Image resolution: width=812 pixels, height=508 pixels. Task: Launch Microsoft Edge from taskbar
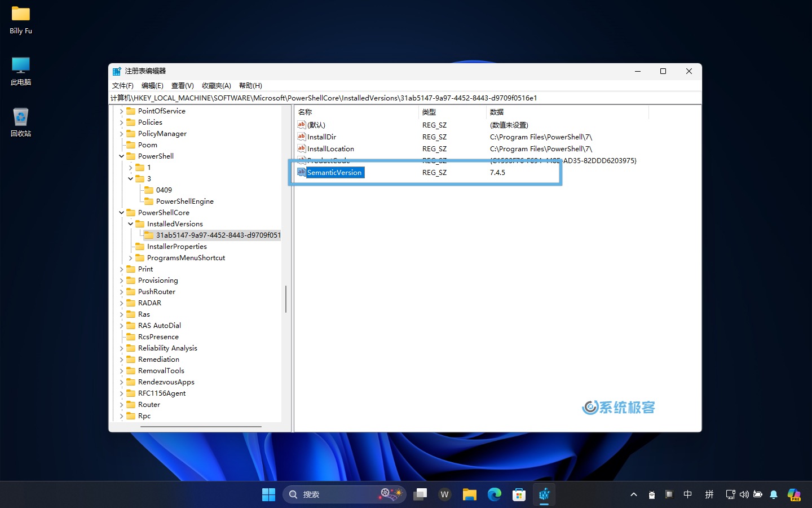coord(495,494)
